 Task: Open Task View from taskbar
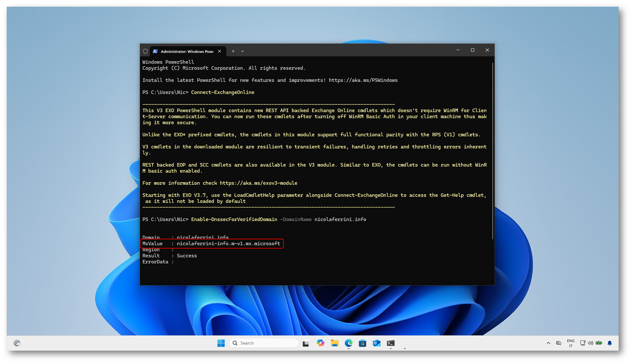click(x=306, y=343)
